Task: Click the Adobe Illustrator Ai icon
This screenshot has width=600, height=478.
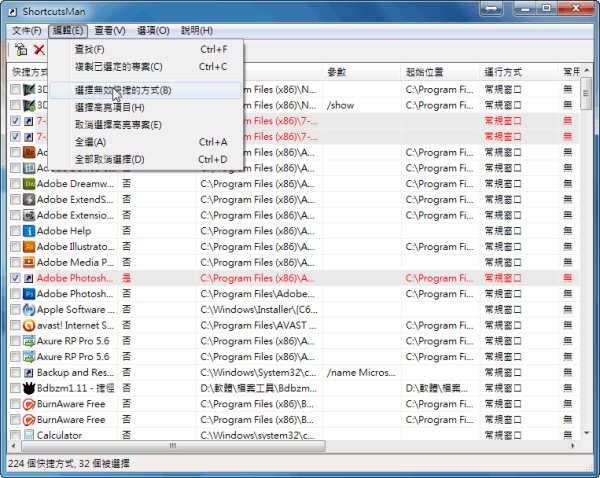Action: click(x=29, y=247)
